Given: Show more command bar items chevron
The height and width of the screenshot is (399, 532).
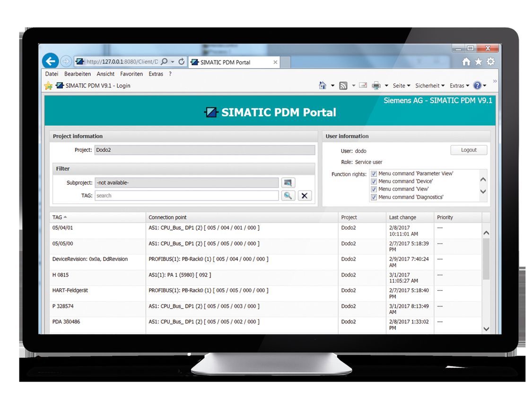Looking at the screenshot, I should click(495, 81).
